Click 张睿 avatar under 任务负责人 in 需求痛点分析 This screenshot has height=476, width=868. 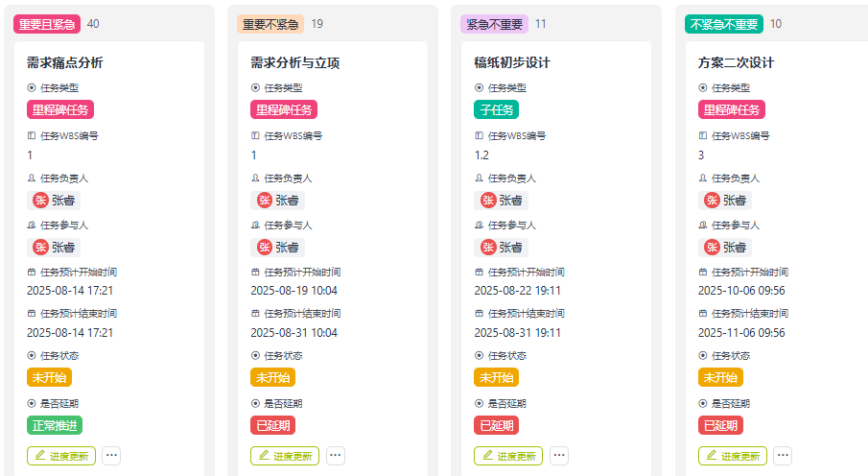(40, 200)
